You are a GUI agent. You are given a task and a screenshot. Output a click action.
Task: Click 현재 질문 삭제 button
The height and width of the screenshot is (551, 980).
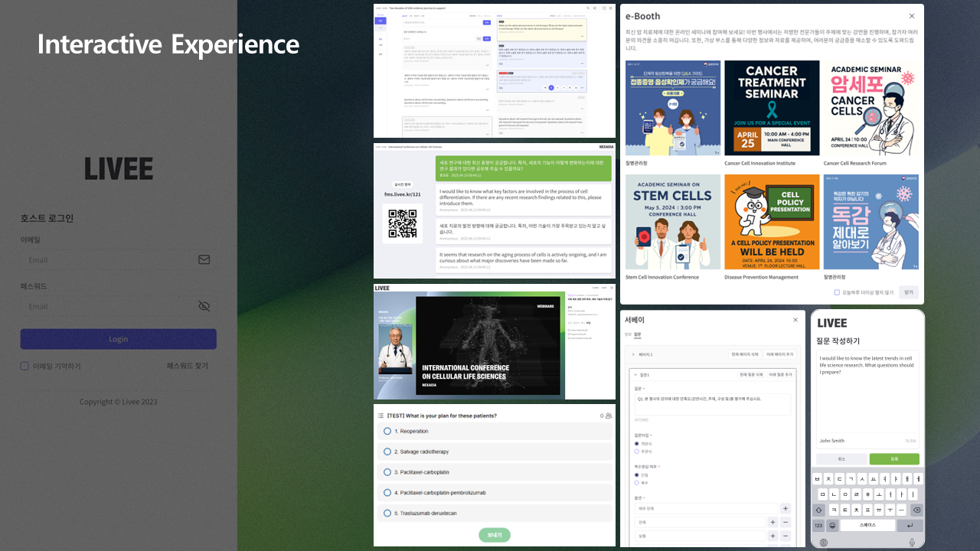pyautogui.click(x=750, y=374)
